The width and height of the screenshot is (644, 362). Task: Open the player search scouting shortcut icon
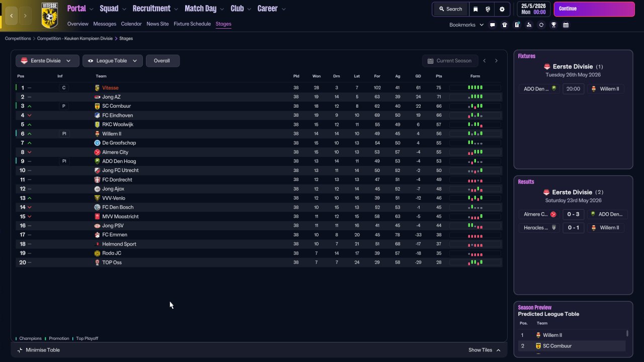[x=529, y=25]
